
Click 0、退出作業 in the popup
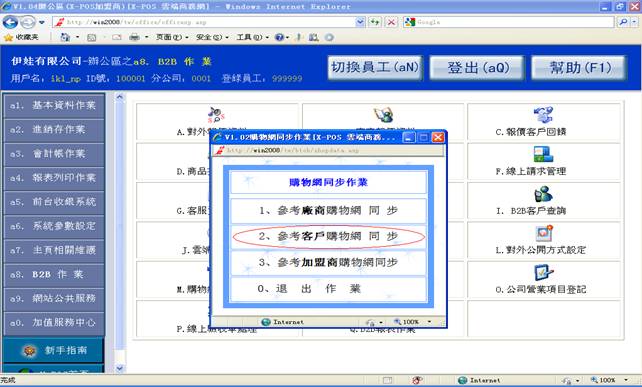tap(328, 289)
